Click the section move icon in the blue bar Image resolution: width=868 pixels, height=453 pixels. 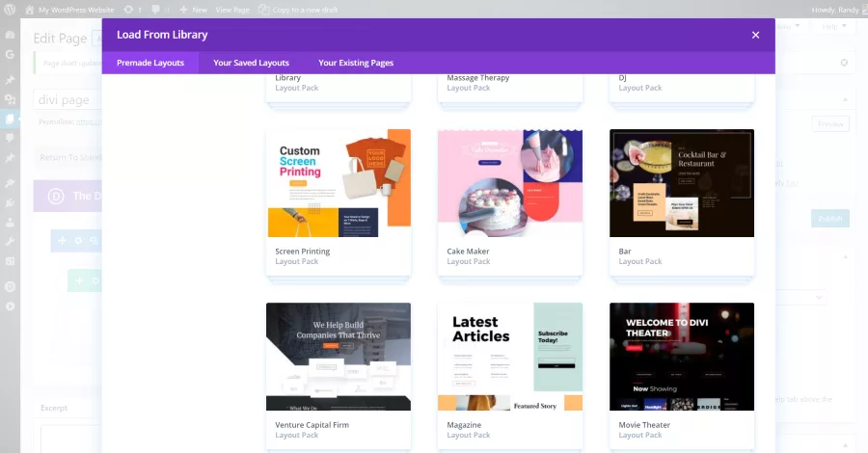[62, 241]
